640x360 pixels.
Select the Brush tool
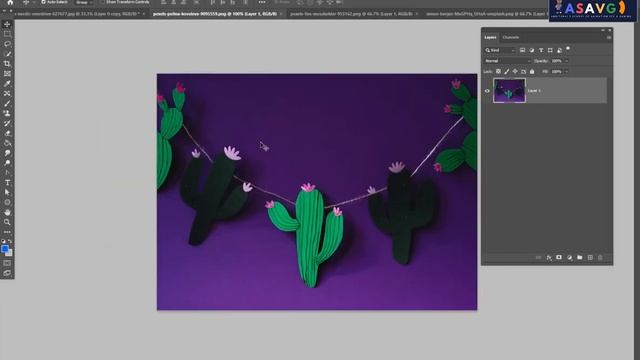click(x=7, y=104)
